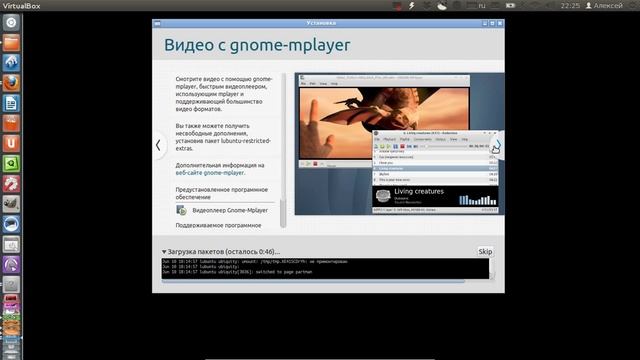Maximize the Установка installer window
640x360 pixels.
click(492, 23)
